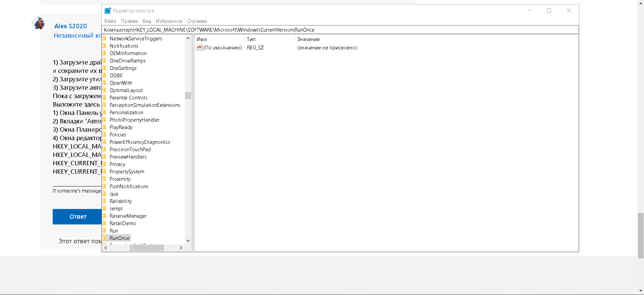The image size is (644, 295).
Task: Select the PowerEfficiencyDiagnostics key
Action: pyautogui.click(x=140, y=142)
